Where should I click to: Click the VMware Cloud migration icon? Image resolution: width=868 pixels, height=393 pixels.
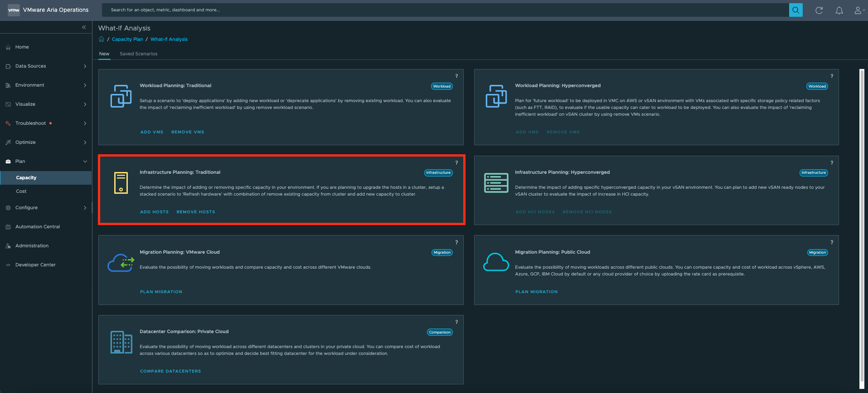121,263
